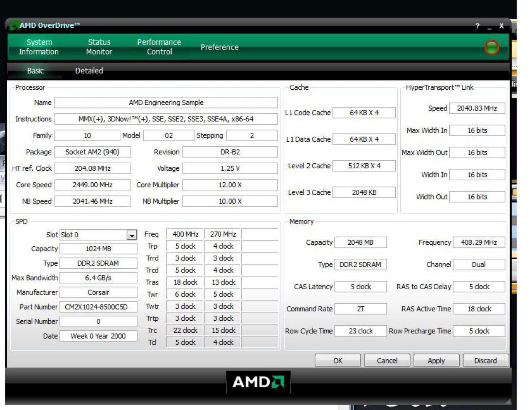Image resolution: width=532 pixels, height=410 pixels.
Task: Click the red-green status indicator light
Action: [x=492, y=47]
